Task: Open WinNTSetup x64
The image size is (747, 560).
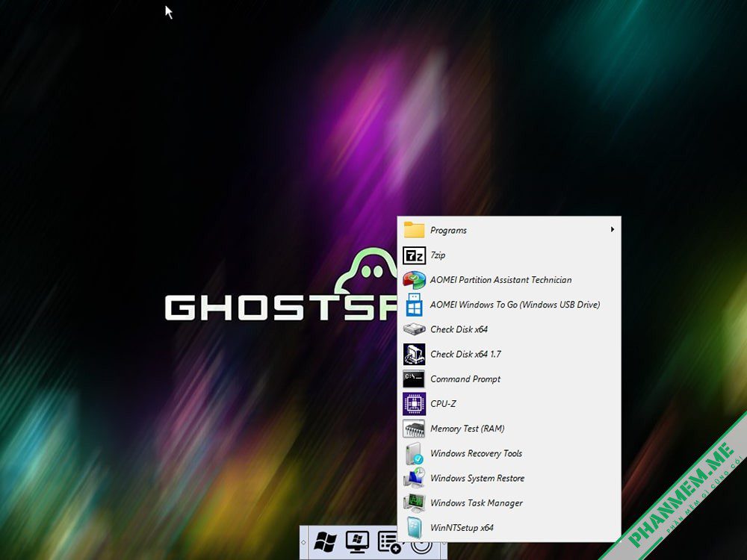Action: pyautogui.click(x=509, y=528)
